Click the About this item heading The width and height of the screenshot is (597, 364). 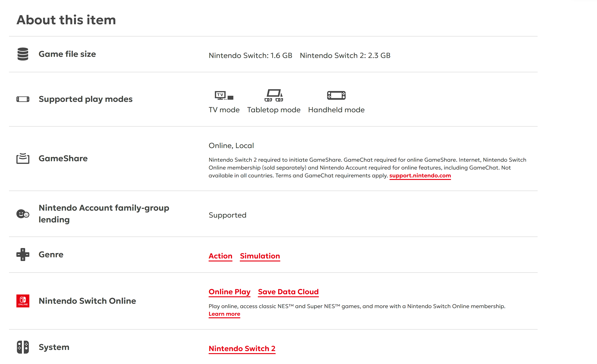pyautogui.click(x=66, y=20)
